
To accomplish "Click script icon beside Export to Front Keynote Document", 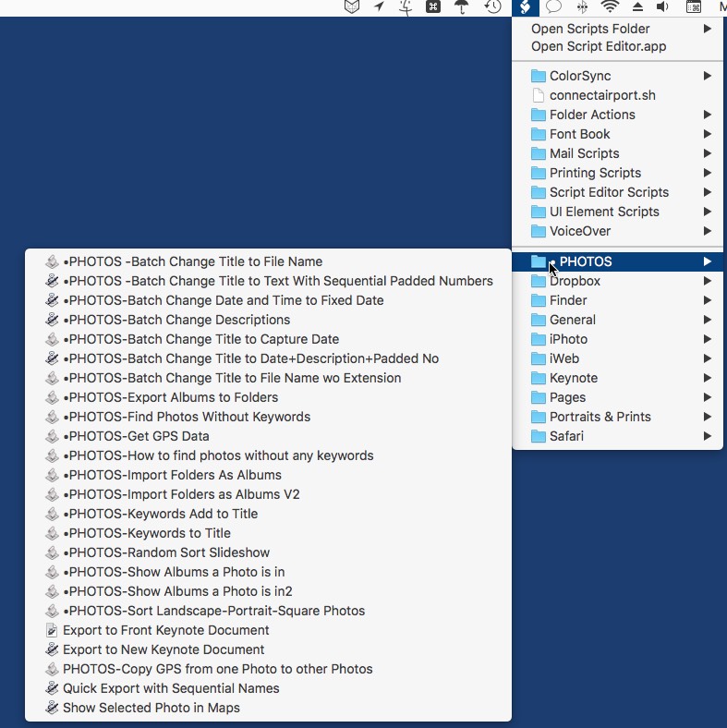I will click(x=52, y=630).
